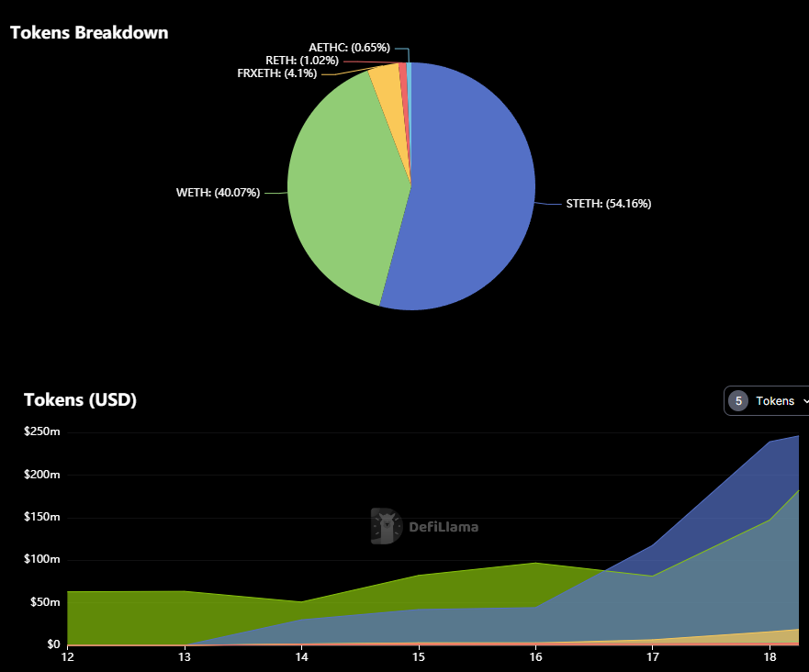Click the $100m y-axis label

[x=42, y=559]
